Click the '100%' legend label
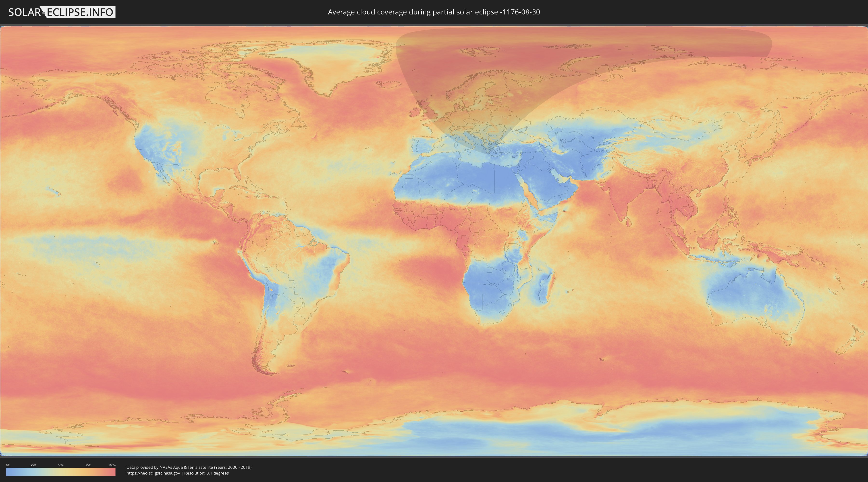 point(112,465)
